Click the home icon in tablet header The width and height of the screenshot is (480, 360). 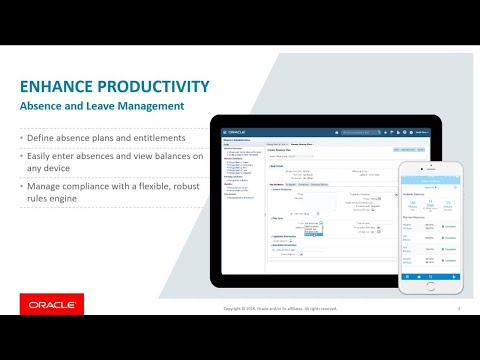337,132
